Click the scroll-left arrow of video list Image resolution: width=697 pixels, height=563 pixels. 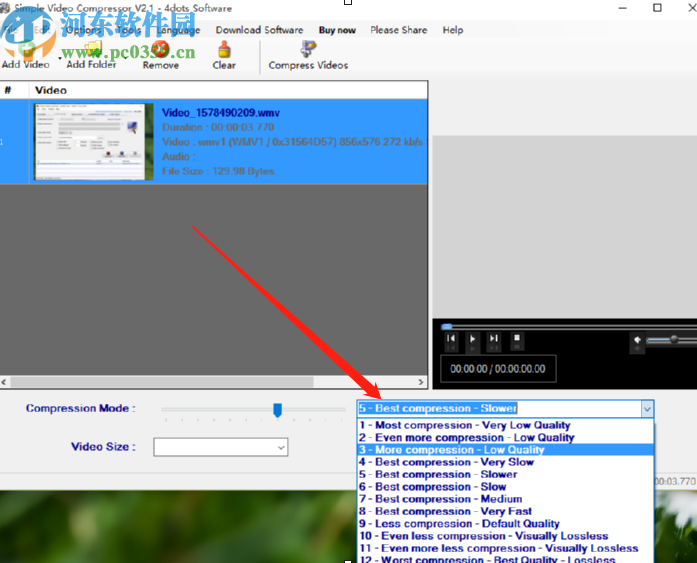[4, 382]
